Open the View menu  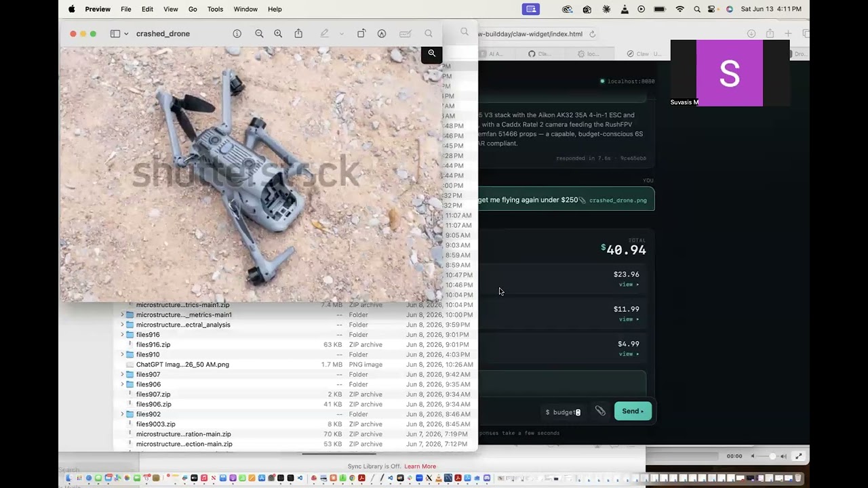coord(171,9)
